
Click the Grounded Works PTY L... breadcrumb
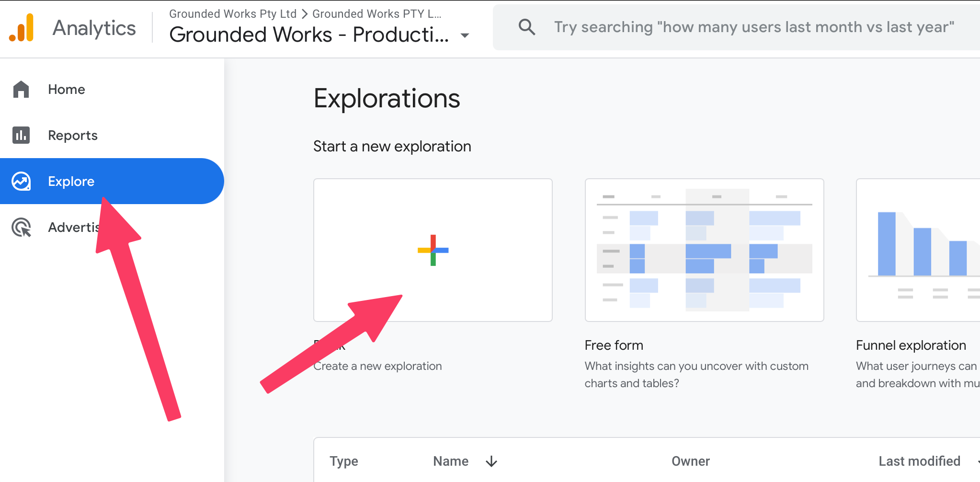(x=377, y=13)
